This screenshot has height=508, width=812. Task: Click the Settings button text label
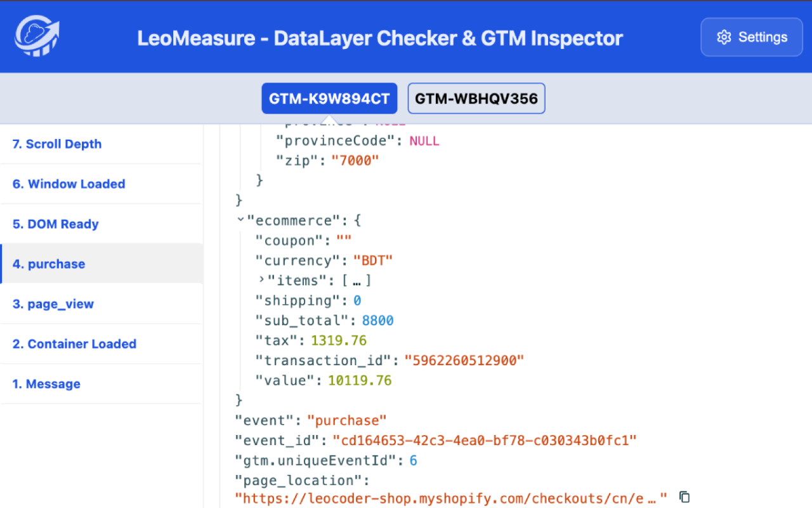pos(763,37)
